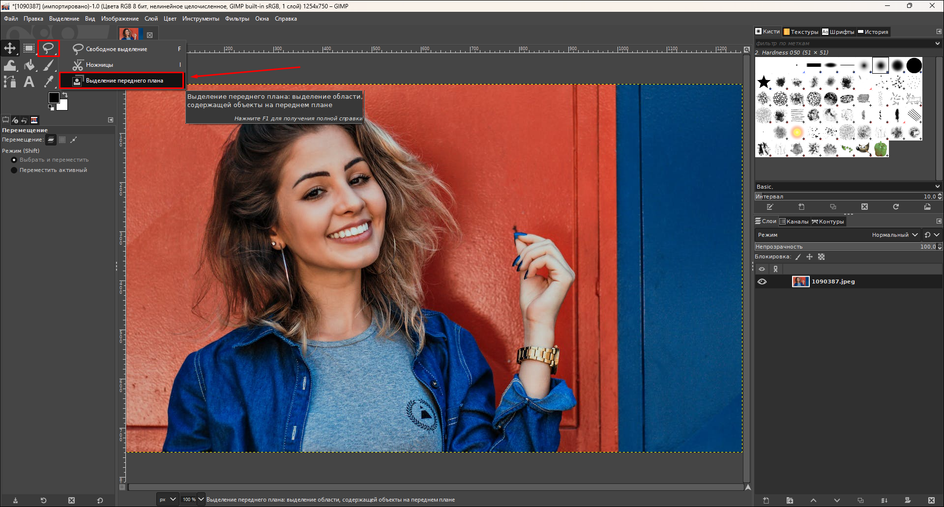Viewport: 944px width, 507px height.
Task: Select the Text tool
Action: click(29, 82)
